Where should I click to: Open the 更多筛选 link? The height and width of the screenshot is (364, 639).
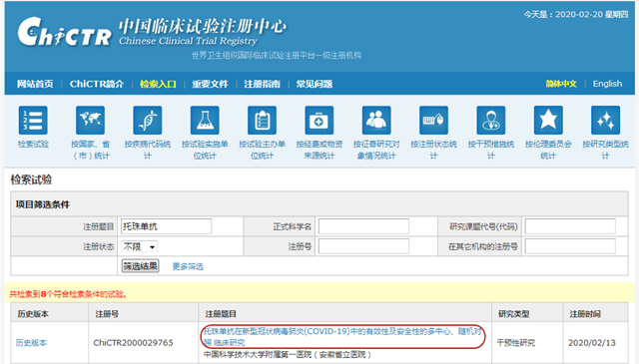188,266
